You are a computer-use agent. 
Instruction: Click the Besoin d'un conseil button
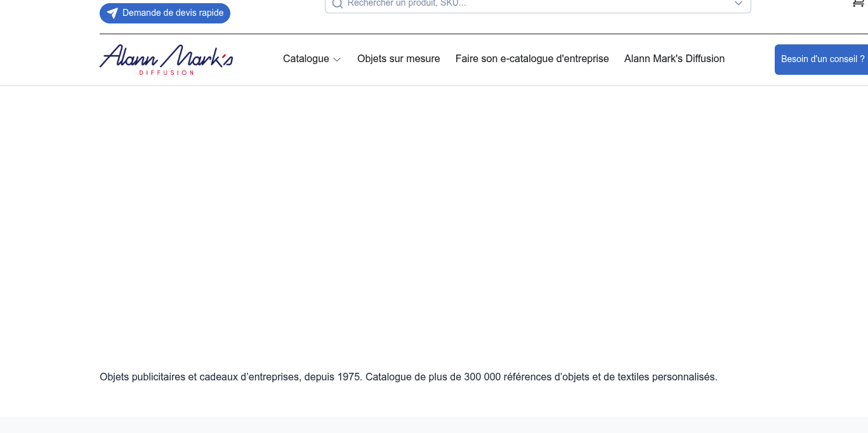(821, 60)
